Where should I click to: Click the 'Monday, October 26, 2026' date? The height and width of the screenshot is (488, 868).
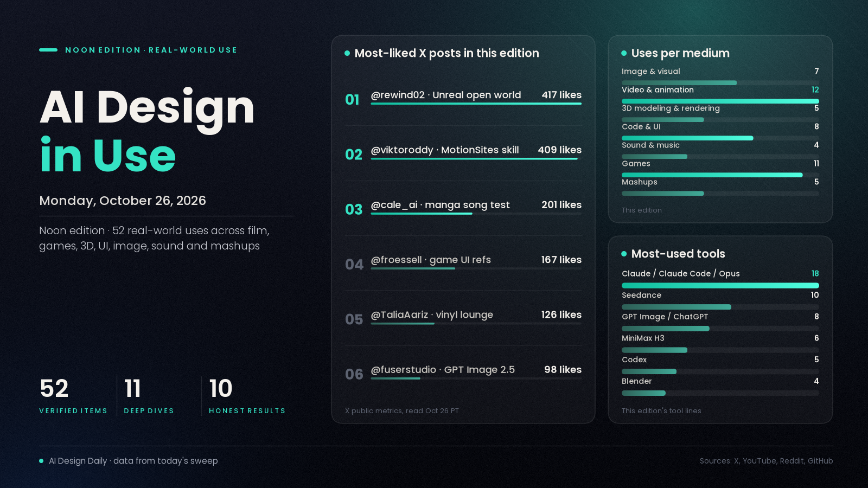(123, 201)
